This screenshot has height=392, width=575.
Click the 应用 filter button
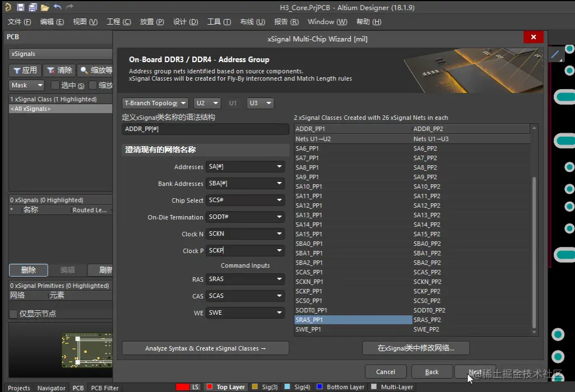(25, 70)
